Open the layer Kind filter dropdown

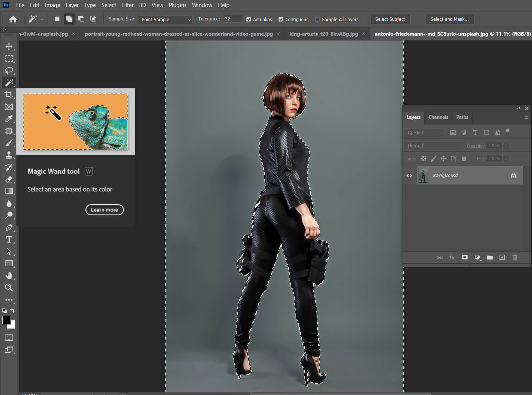[424, 133]
